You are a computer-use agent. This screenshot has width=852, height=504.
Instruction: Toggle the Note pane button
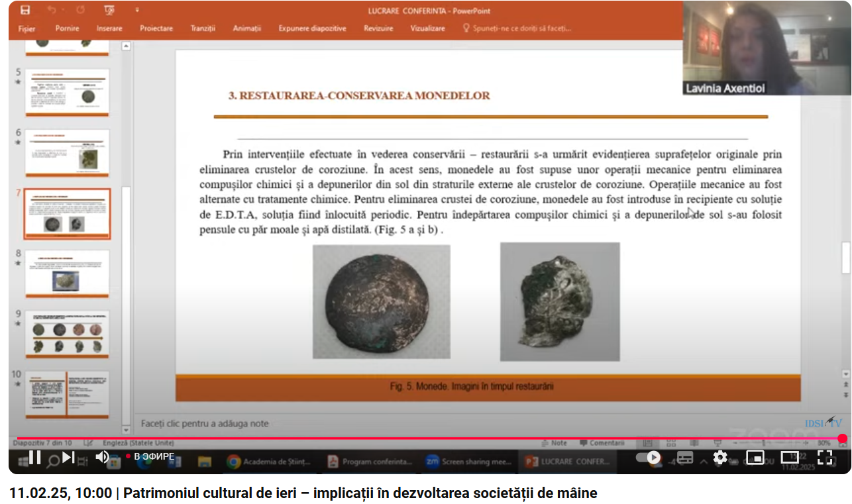tap(555, 442)
